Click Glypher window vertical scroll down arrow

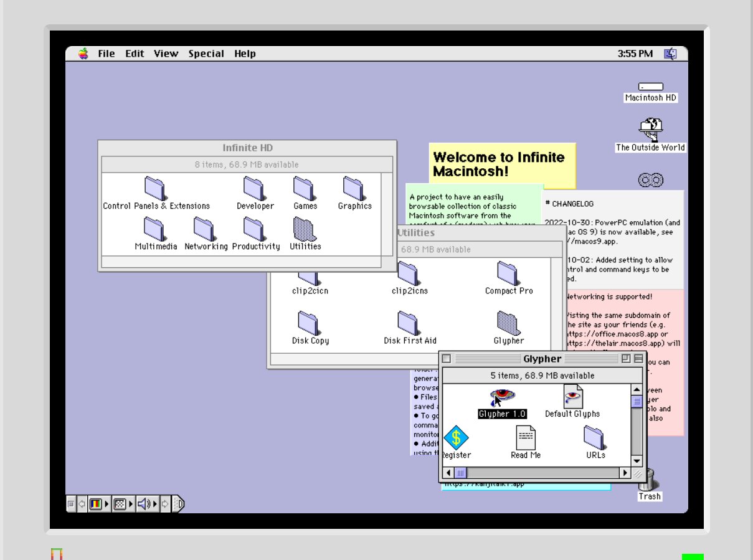coord(637,461)
